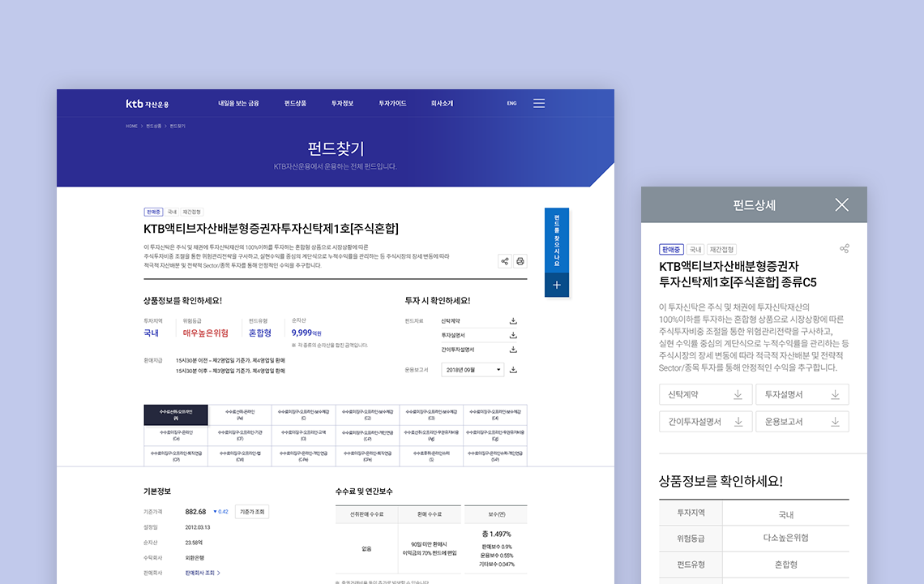Select the (CW) fund class tab

click(x=240, y=456)
